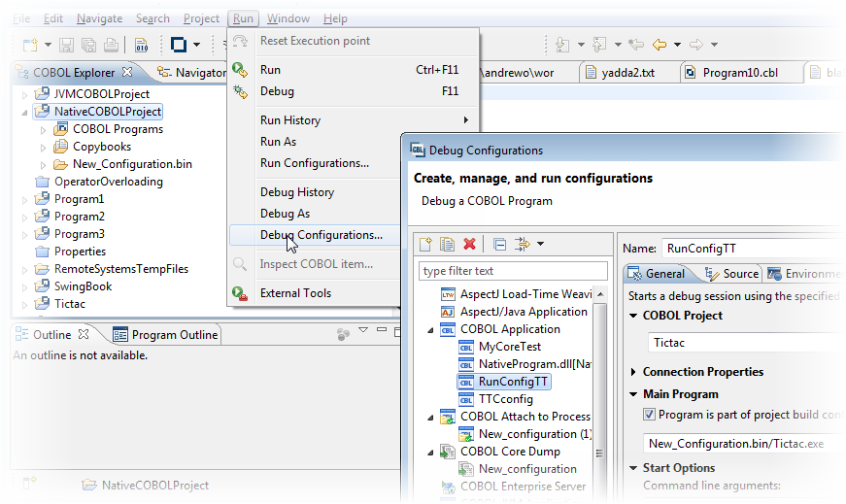846x504 pixels.
Task: Click the Back yellow arrow toolbar icon
Action: pyautogui.click(x=660, y=45)
